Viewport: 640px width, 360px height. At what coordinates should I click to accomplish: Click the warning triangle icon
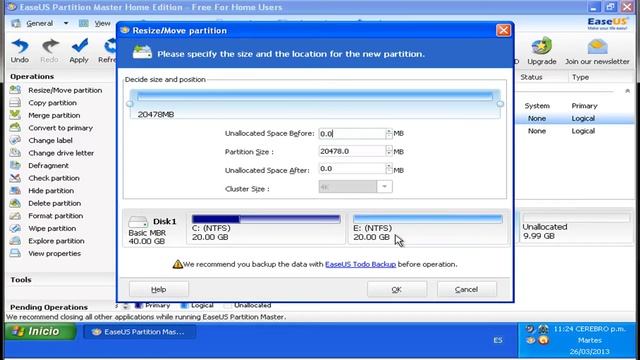pos(177,264)
